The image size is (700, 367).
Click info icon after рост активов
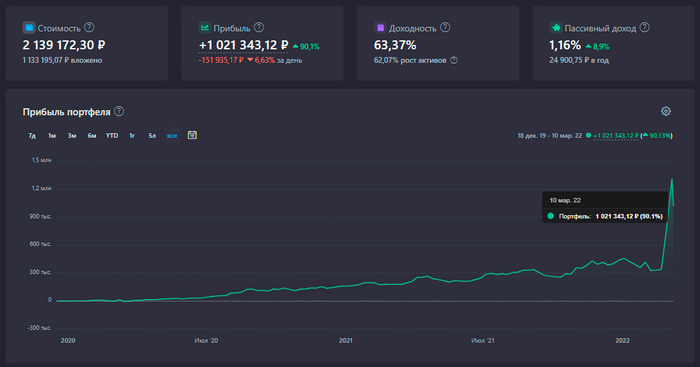click(454, 60)
